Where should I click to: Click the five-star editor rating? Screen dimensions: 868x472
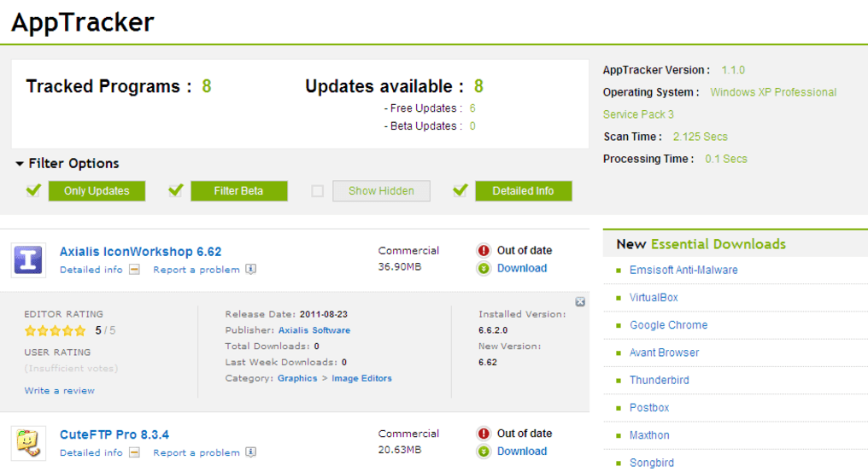click(x=55, y=331)
